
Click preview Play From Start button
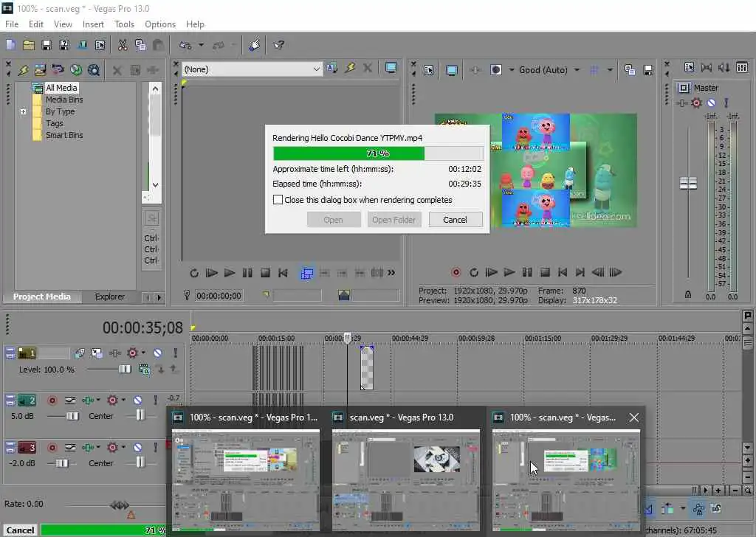[491, 273]
